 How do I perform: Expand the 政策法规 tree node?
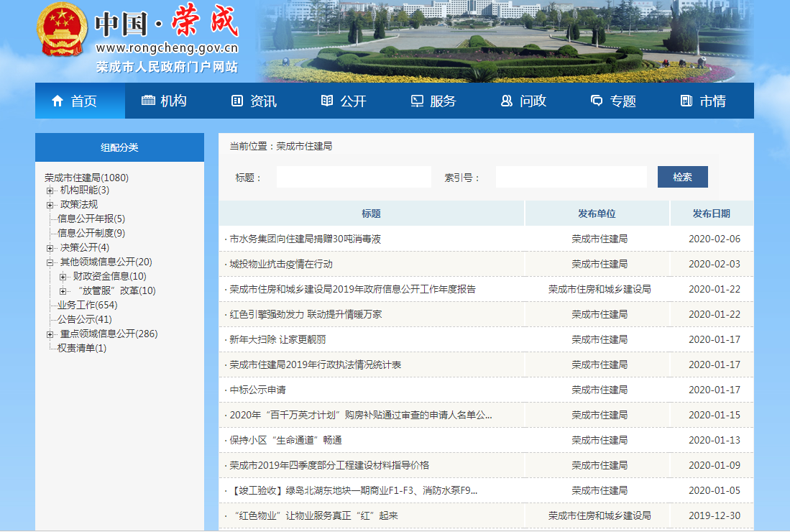coord(50,205)
